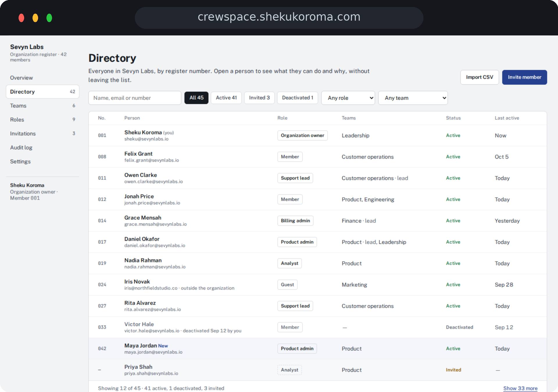The width and height of the screenshot is (558, 392).
Task: Open Victor Hale's deactivated row
Action: (318, 327)
